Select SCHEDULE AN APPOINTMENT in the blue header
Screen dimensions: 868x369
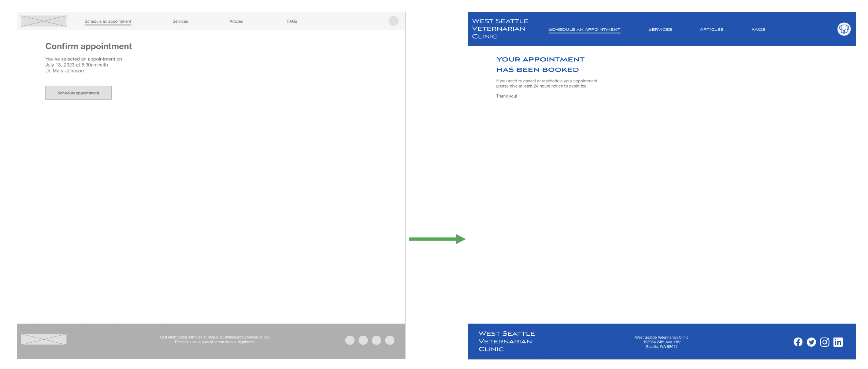pyautogui.click(x=584, y=29)
